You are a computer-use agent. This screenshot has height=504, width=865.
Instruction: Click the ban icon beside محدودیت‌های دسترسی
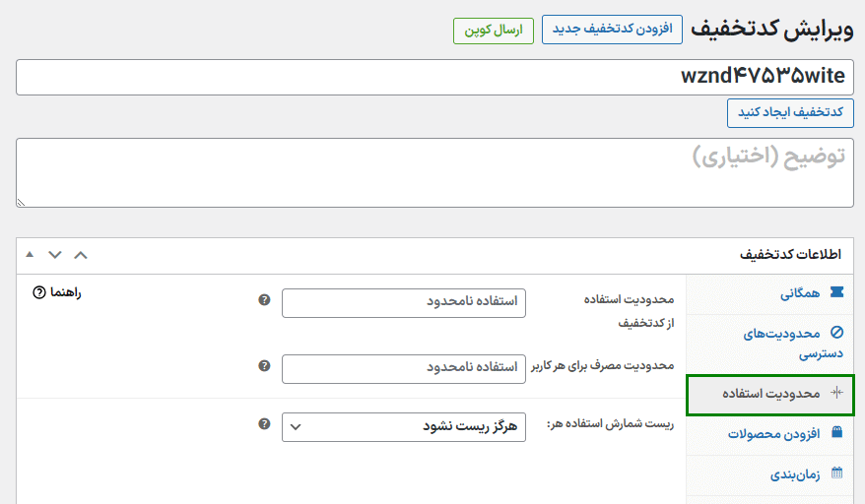[x=836, y=333]
